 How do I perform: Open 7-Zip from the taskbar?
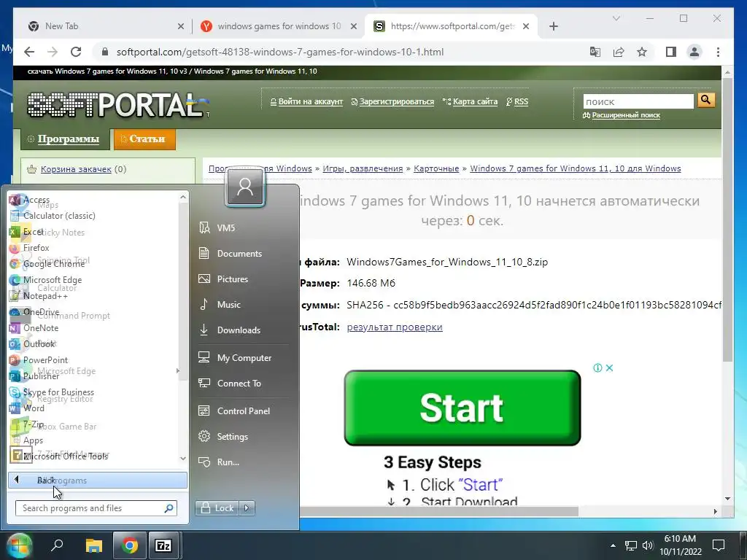tap(163, 545)
